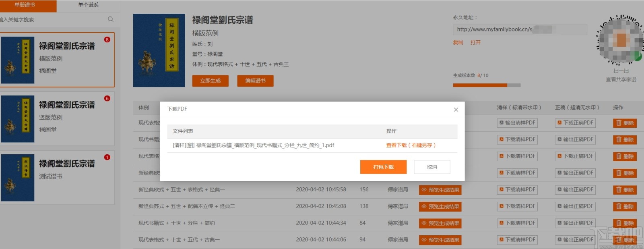The width and height of the screenshot is (644, 249).
Task: Click the 文件列表 header in the dialog
Action: click(183, 131)
